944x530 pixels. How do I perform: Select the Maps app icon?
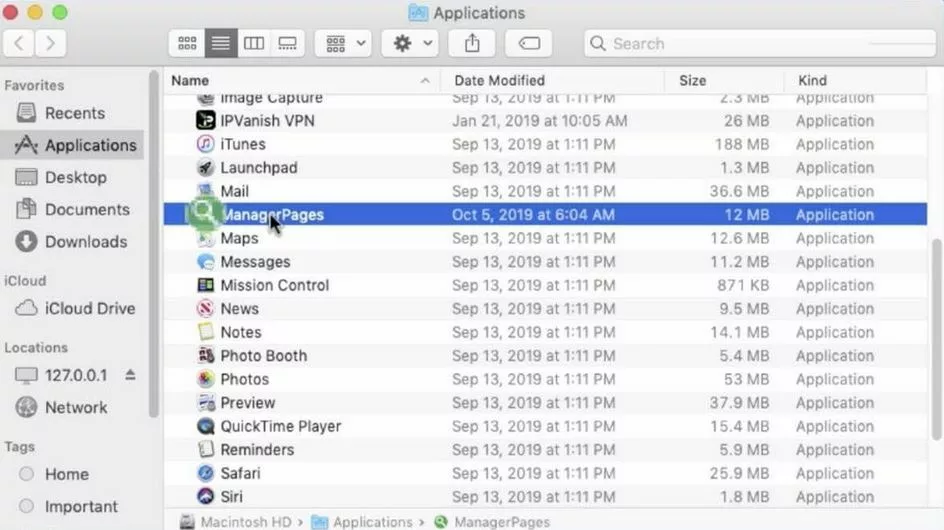[206, 238]
